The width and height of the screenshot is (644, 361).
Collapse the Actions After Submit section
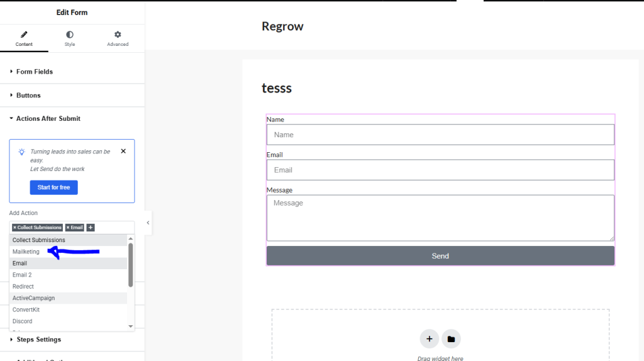point(48,119)
